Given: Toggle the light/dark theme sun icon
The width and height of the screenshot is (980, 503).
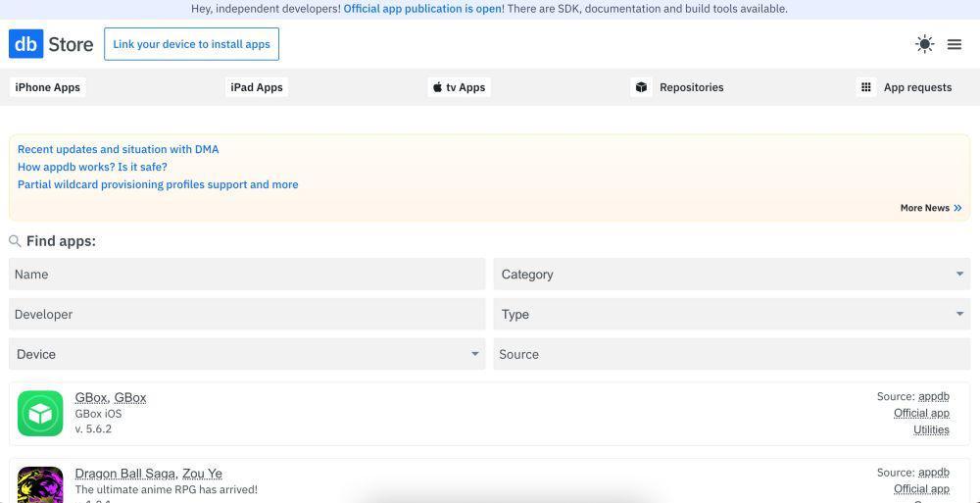Looking at the screenshot, I should tap(924, 44).
